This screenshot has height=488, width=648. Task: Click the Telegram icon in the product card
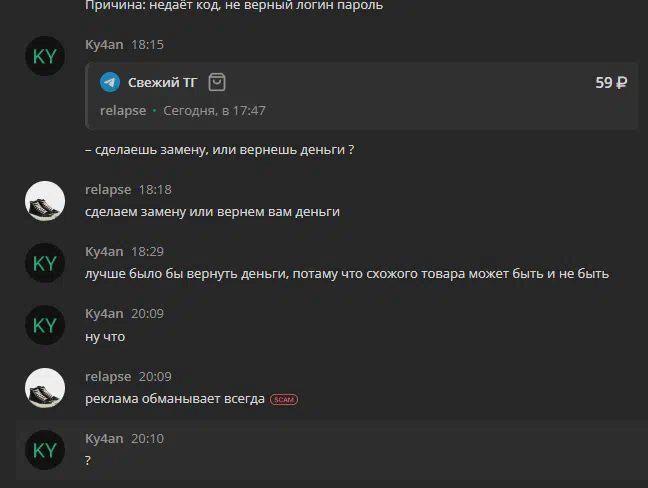[x=110, y=82]
